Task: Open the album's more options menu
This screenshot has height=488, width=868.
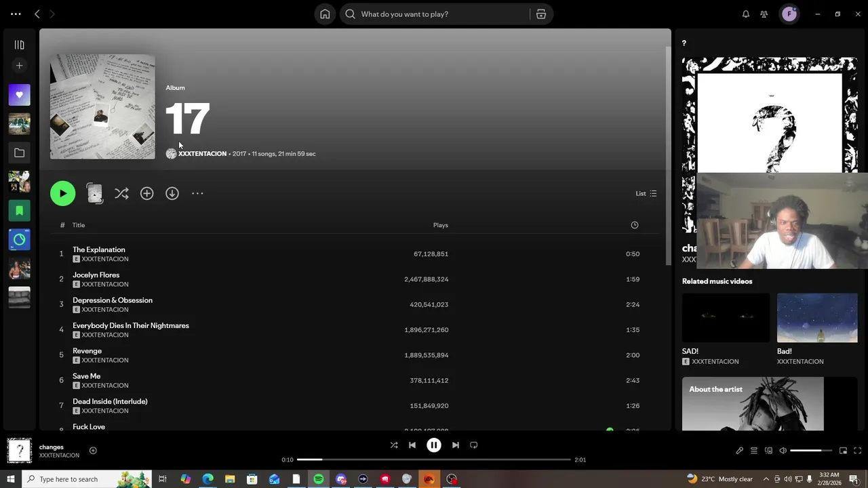Action: 197,194
